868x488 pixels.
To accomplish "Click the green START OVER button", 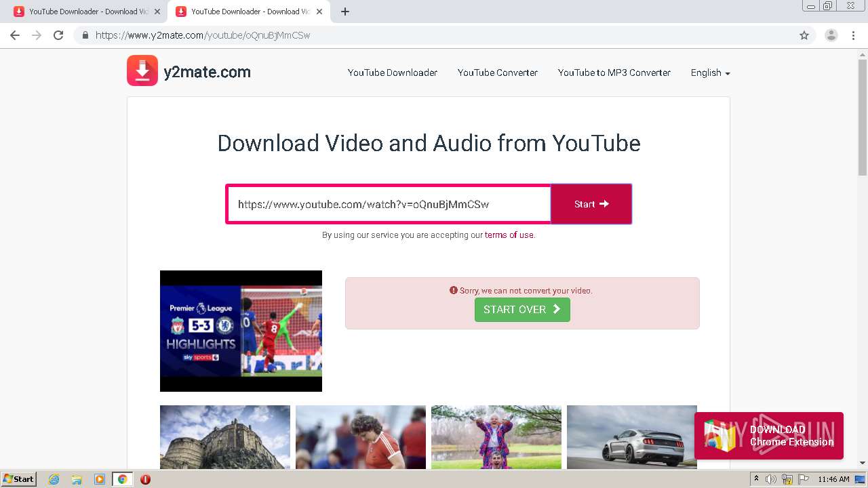I will (x=522, y=309).
